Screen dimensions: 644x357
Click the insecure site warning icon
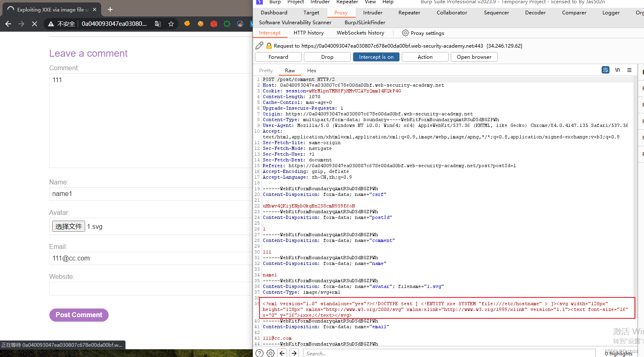[x=51, y=24]
